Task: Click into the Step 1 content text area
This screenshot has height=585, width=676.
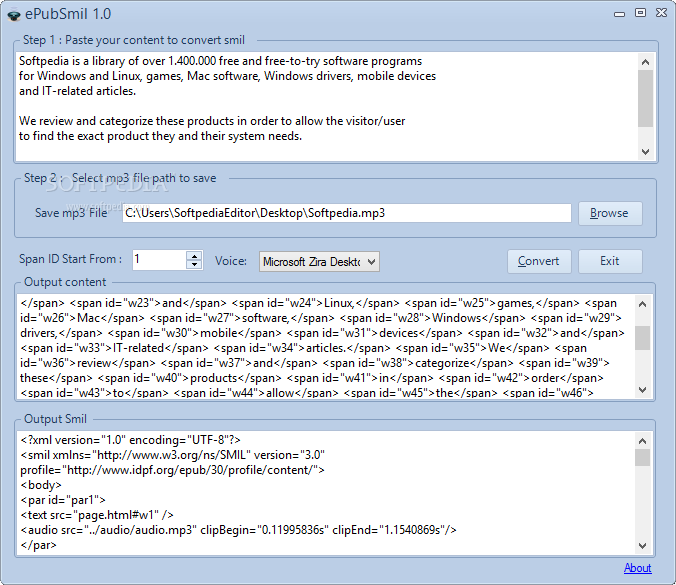Action: pyautogui.click(x=327, y=106)
